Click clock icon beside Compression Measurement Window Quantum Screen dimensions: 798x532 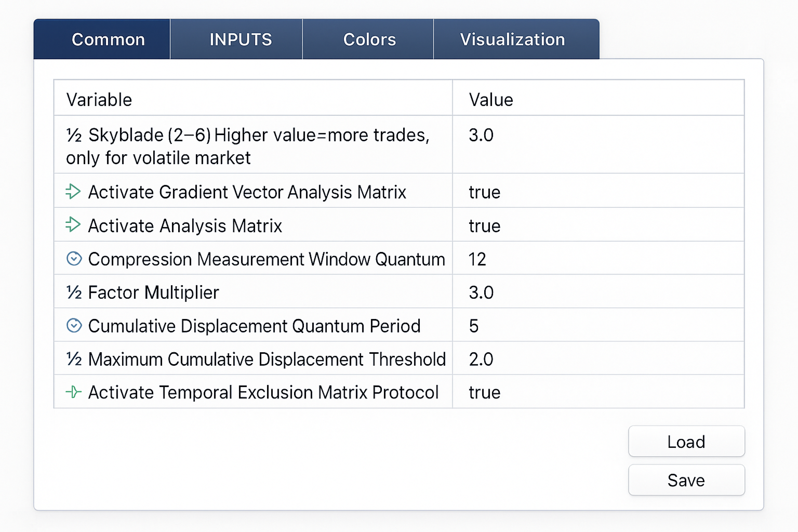click(x=74, y=259)
